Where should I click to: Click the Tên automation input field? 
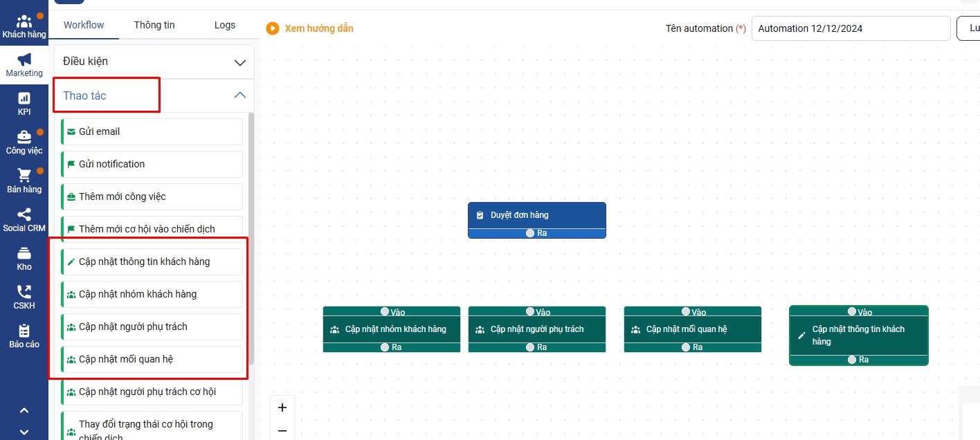click(x=851, y=28)
